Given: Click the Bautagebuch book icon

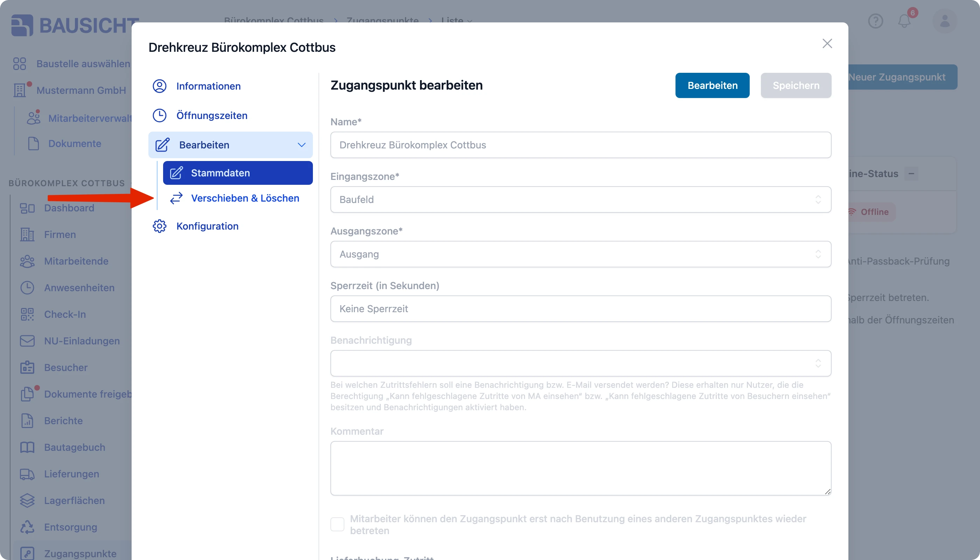Looking at the screenshot, I should coord(27,447).
